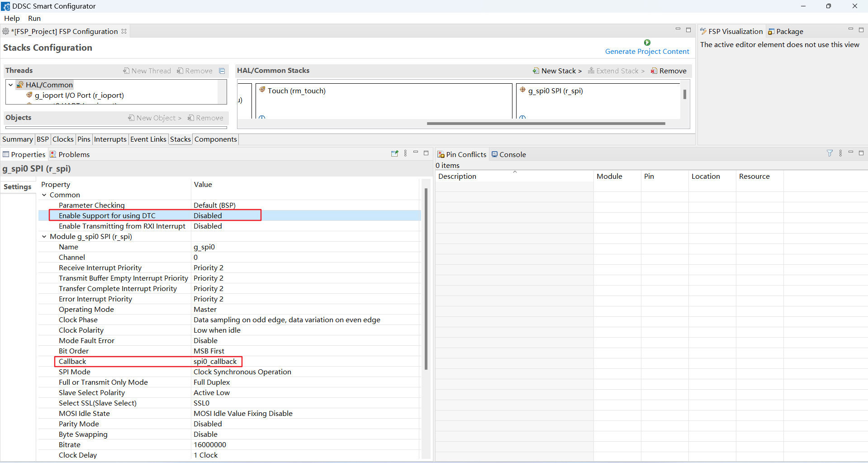Click the Generate Project Content link

647,52
